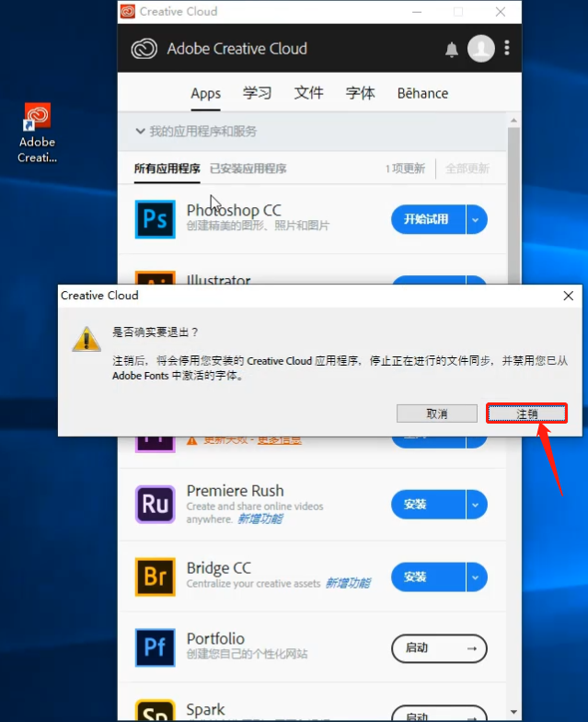
Task: Click the Bridge CC app icon
Action: [155, 576]
